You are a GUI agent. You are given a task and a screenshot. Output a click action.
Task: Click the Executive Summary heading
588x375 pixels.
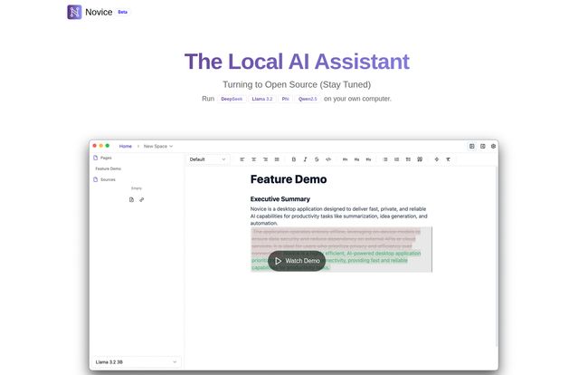point(280,199)
